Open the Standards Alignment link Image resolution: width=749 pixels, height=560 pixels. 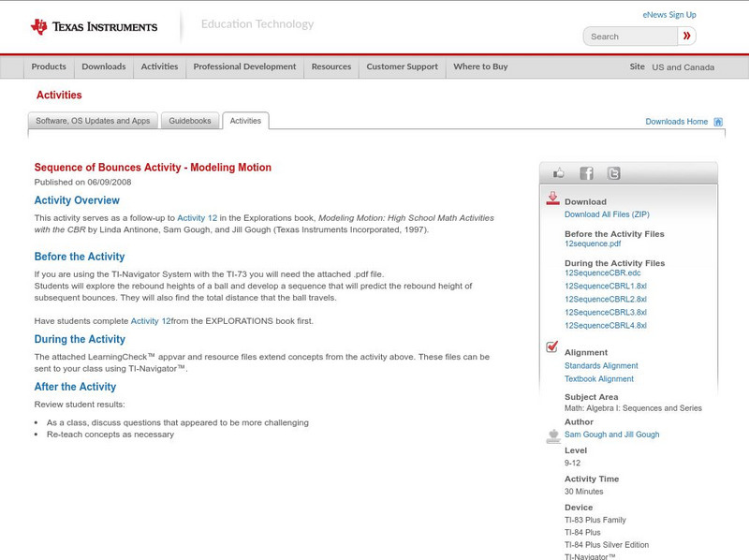tap(601, 365)
